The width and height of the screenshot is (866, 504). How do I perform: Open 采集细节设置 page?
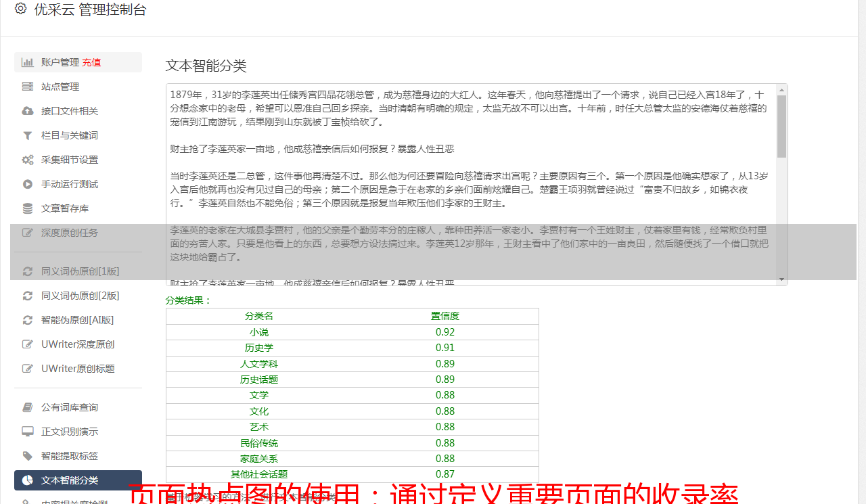tap(78, 160)
